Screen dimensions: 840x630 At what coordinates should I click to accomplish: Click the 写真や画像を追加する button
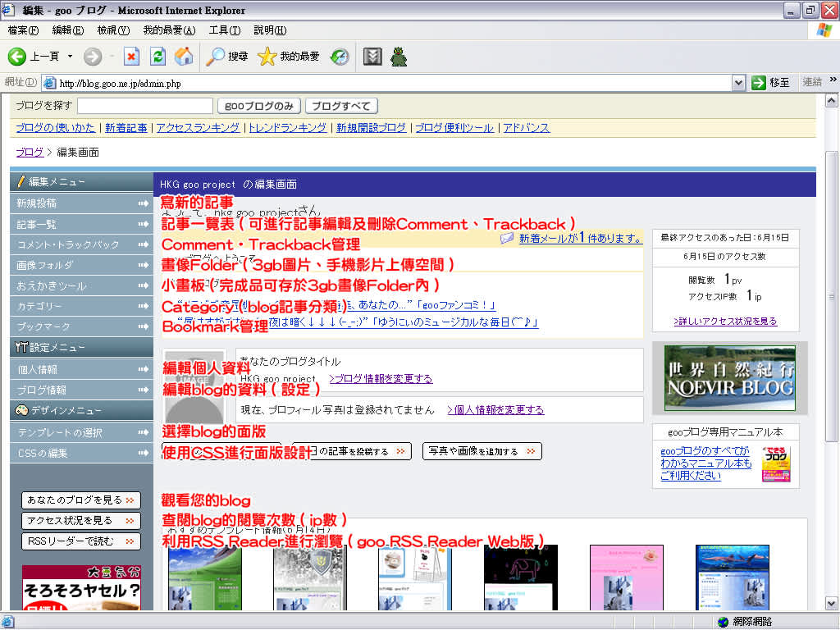click(482, 450)
